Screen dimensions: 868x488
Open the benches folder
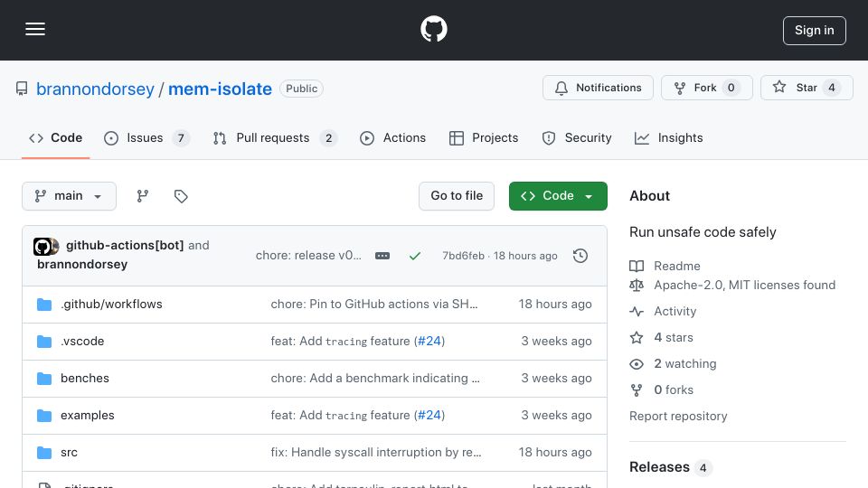pyautogui.click(x=85, y=379)
